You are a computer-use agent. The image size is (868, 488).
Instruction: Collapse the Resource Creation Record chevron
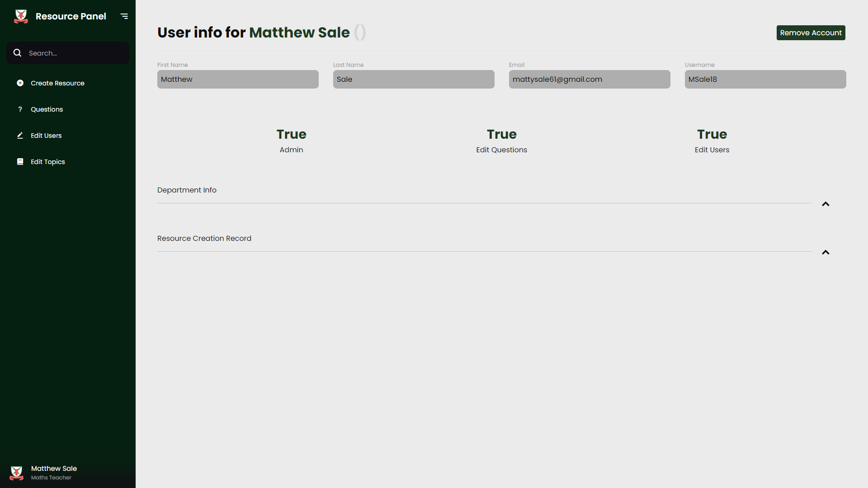coord(826,253)
